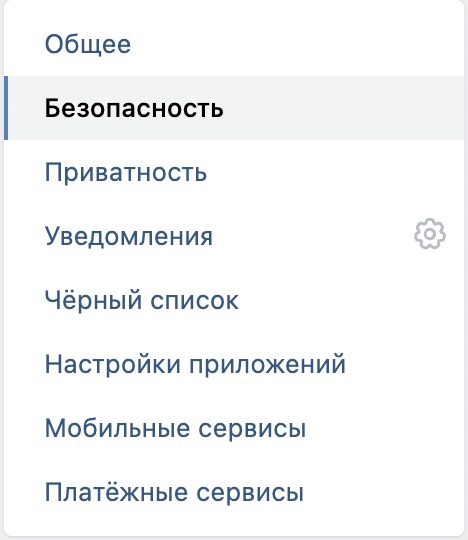Click the Платёжные сервисы link
The width and height of the screenshot is (468, 540).
174,491
